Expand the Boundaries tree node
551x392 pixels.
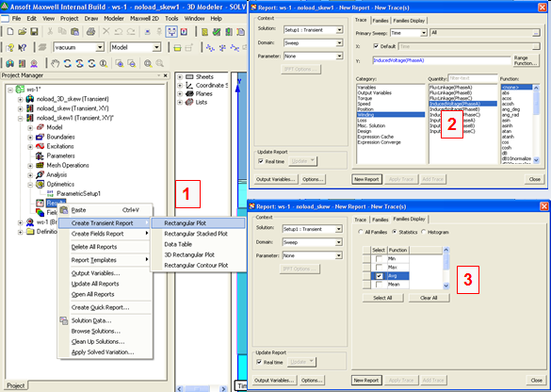(x=30, y=137)
